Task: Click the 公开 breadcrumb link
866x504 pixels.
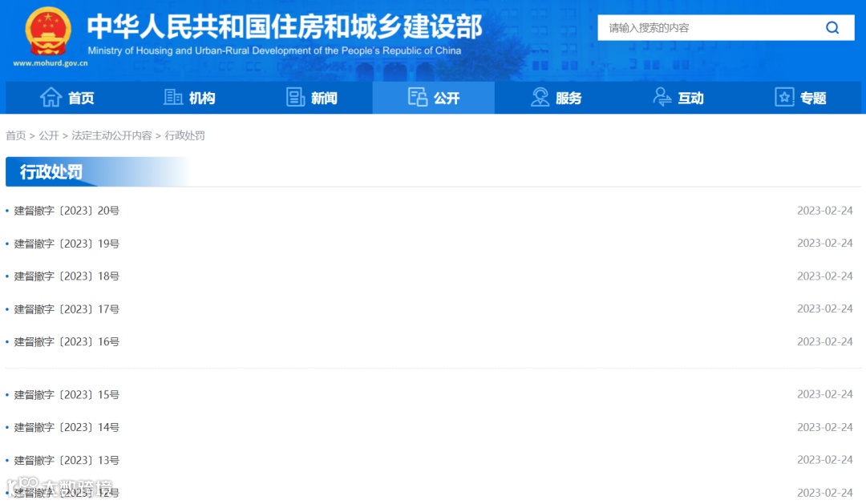Action: point(49,135)
